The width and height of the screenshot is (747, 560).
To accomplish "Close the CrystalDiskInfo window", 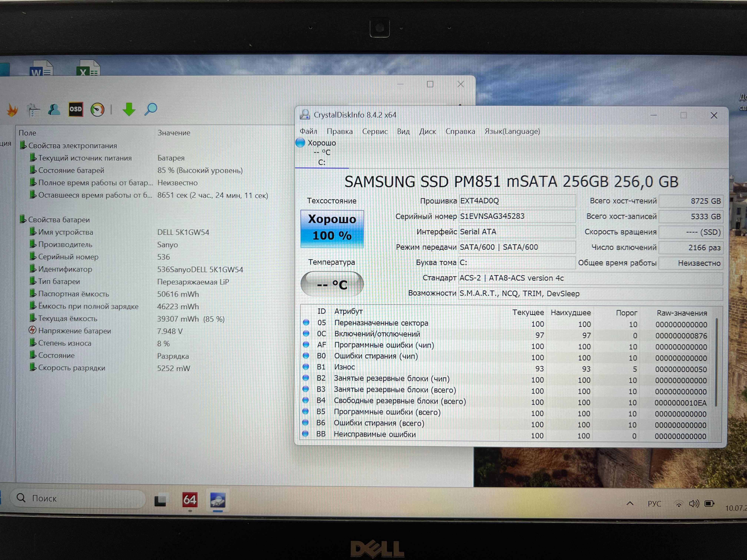I will (714, 115).
